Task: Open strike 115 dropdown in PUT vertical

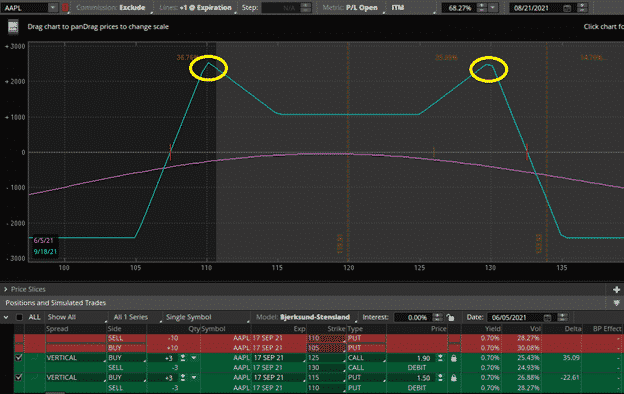Action: pos(326,377)
